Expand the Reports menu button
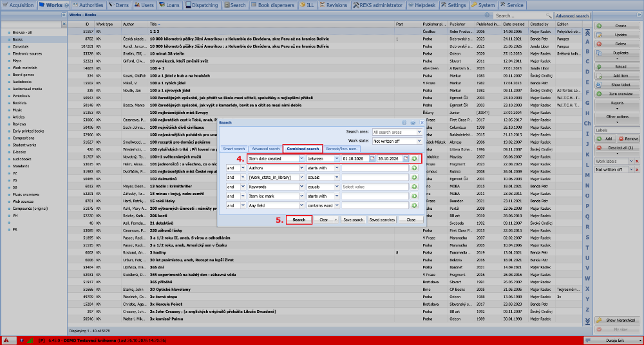Viewport: 644px width, 345px height. point(618,105)
